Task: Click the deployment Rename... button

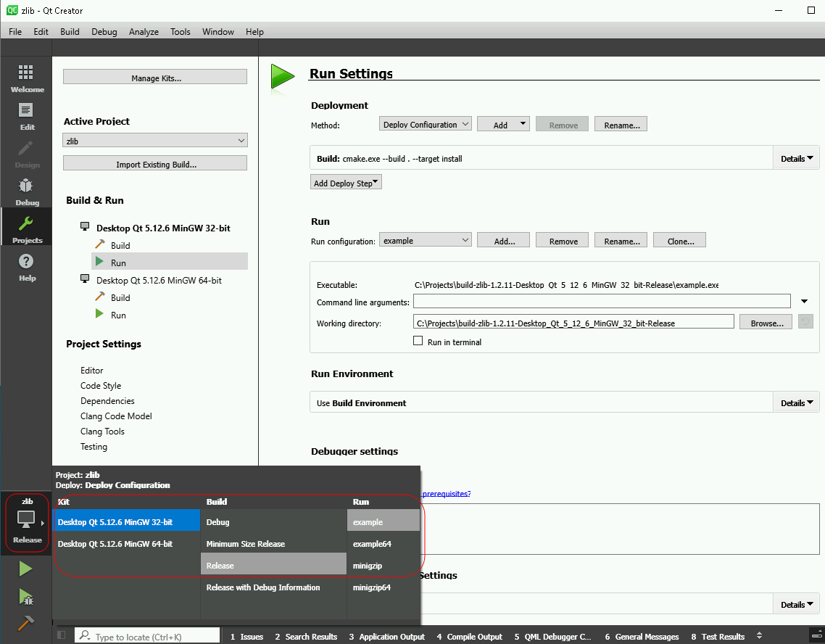Action: [621, 124]
